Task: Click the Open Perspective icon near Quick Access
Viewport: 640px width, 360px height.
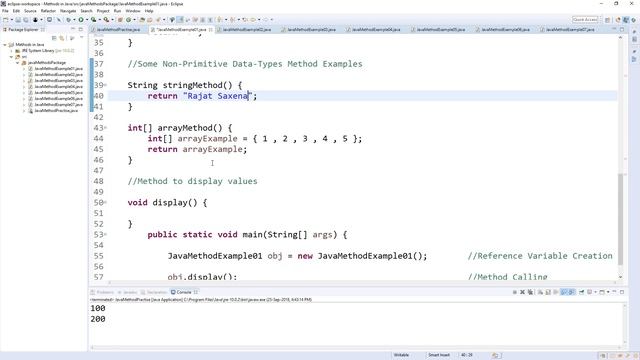Action: pos(608,20)
